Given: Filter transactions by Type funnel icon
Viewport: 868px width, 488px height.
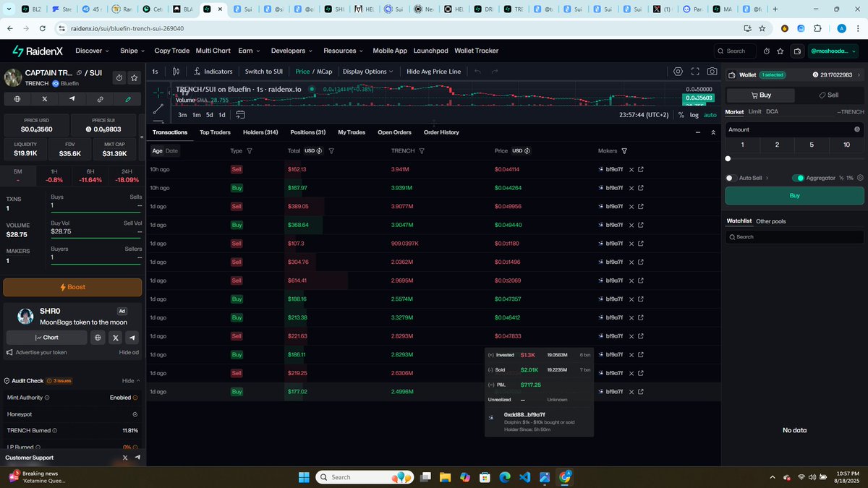Looking at the screenshot, I should (x=250, y=151).
